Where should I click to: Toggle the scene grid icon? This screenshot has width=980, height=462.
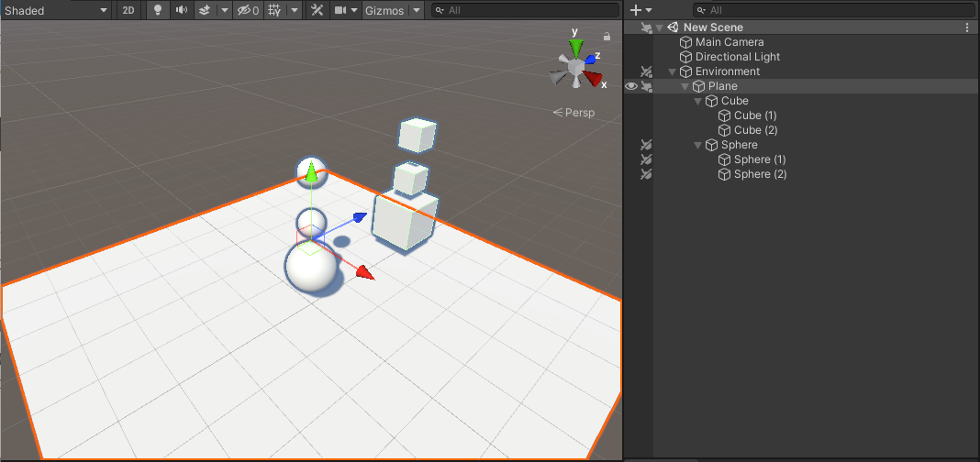point(273,10)
